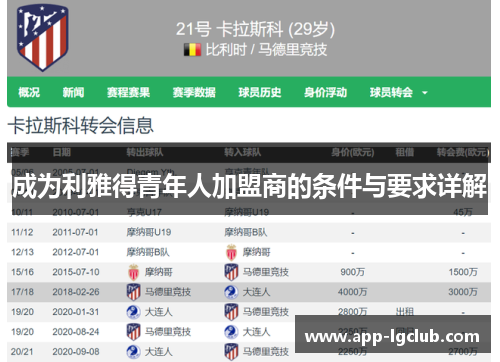Open the 概况 tab

[x=29, y=92]
